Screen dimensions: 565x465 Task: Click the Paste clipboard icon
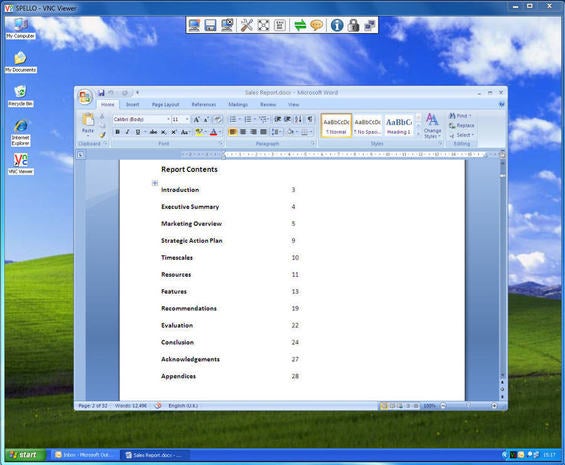[x=88, y=120]
